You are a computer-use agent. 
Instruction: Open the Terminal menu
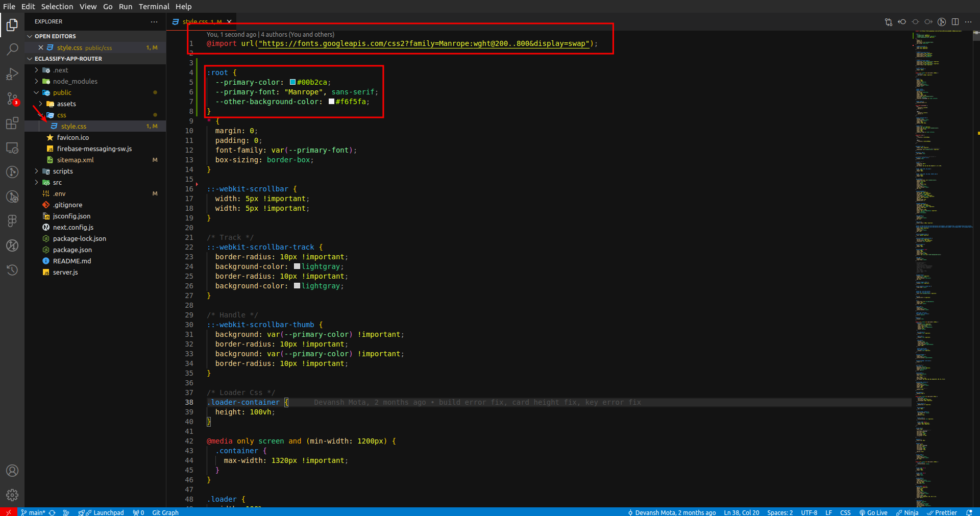pyautogui.click(x=154, y=7)
